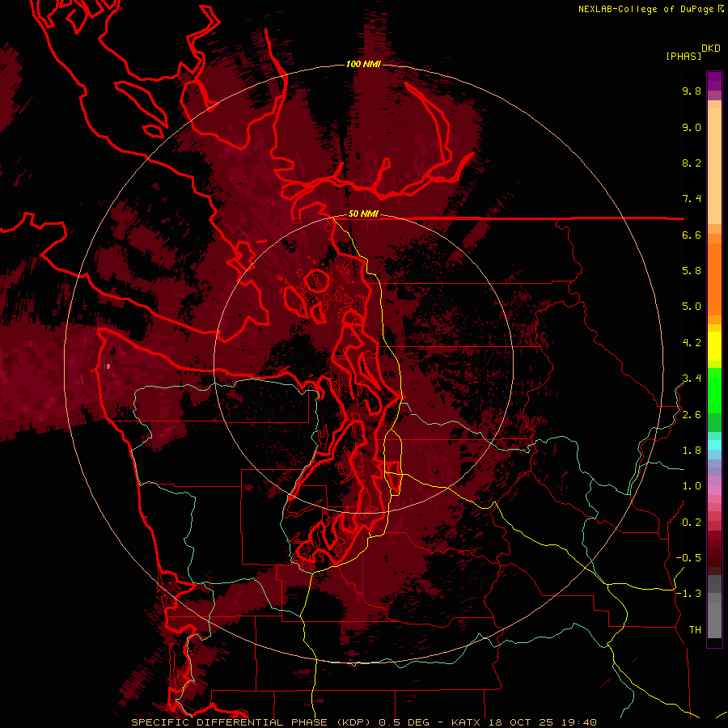Click the 4.2 value on the color scale
The width and height of the screenshot is (728, 728).
point(692,343)
